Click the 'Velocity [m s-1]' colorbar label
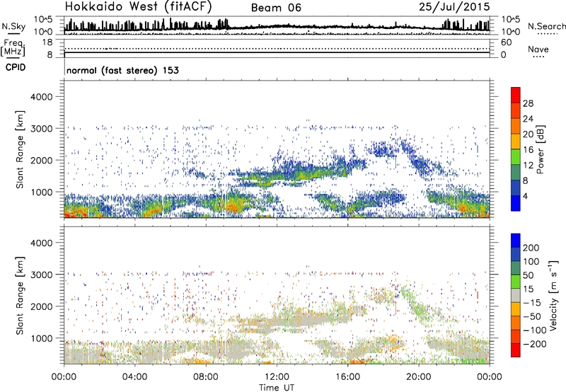 tap(553, 296)
